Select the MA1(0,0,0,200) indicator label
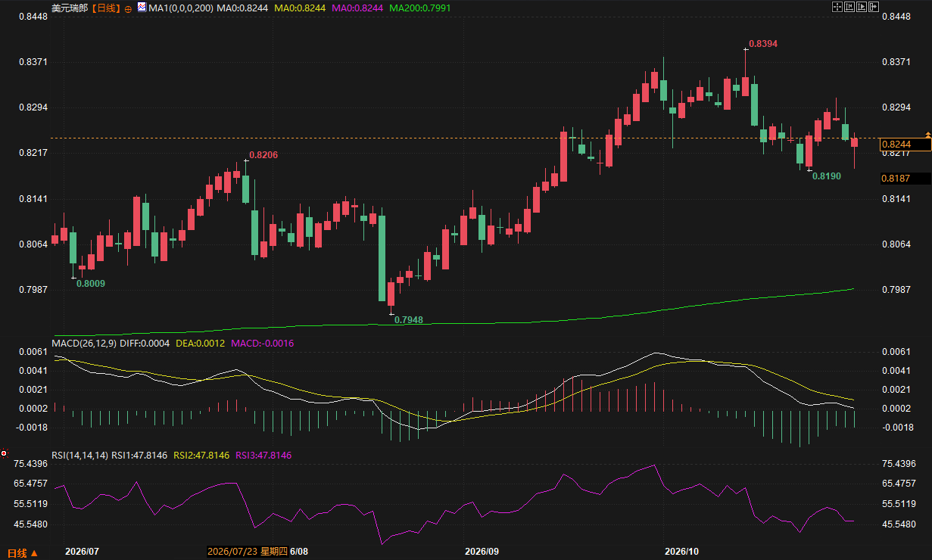The width and height of the screenshot is (932, 560). coord(180,8)
